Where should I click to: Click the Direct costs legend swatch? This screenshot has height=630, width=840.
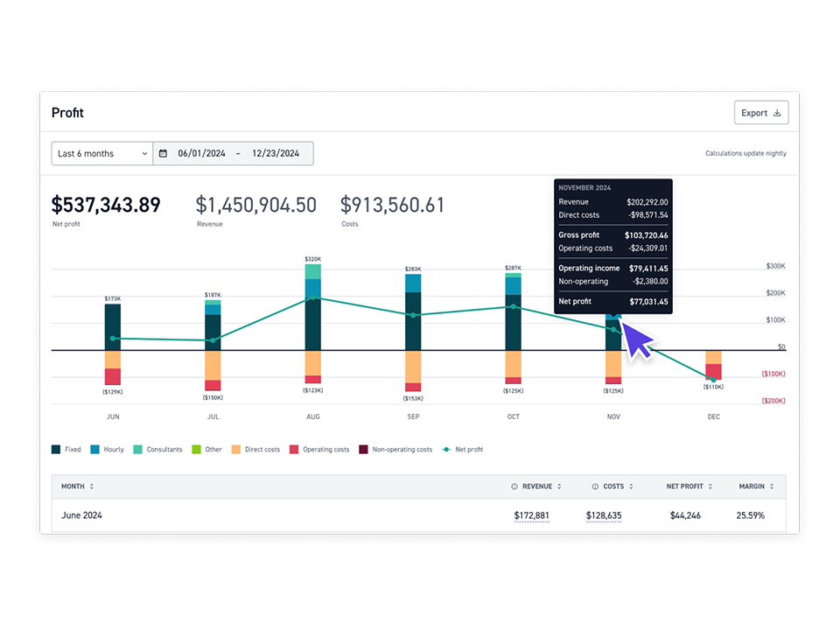[236, 450]
